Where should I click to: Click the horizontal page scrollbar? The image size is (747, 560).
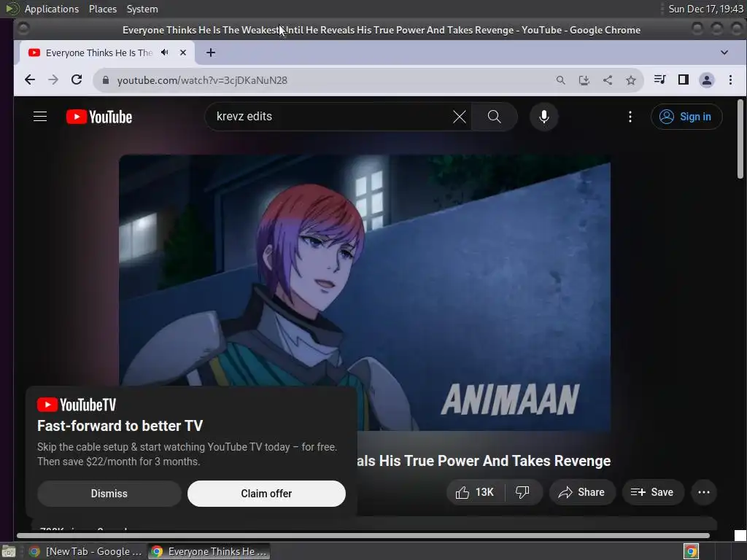[x=363, y=535]
